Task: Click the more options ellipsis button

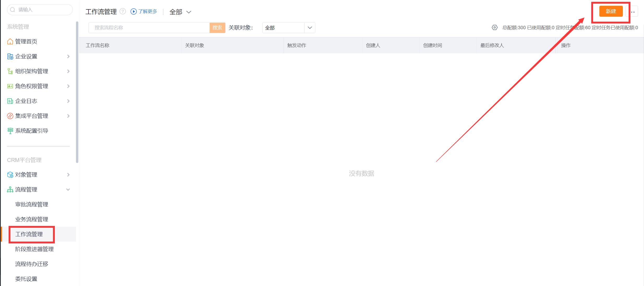Action: pos(633,12)
